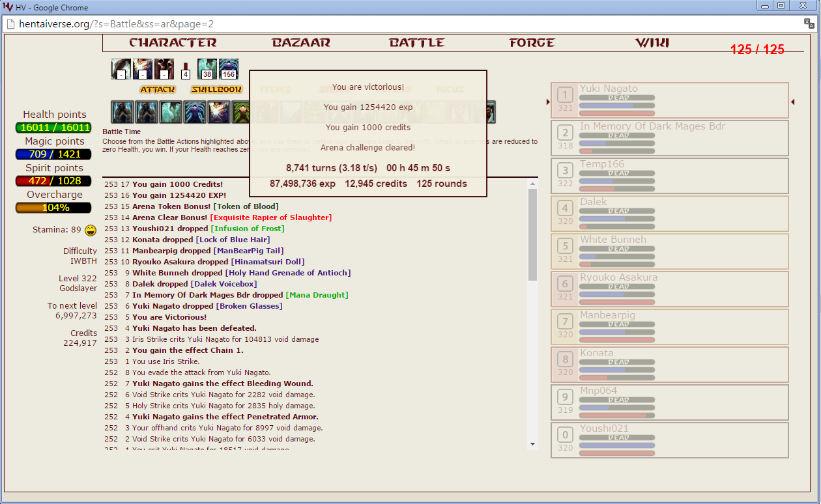Click the Chrome translate page icon
This screenshot has width=821, height=504.
[x=809, y=24]
